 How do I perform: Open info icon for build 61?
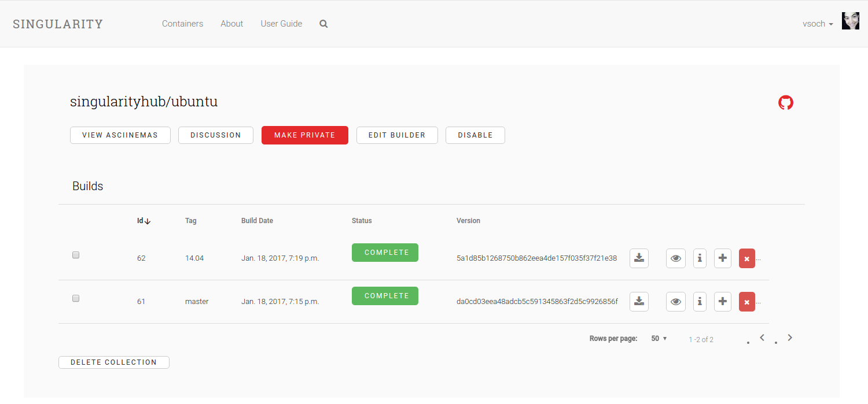coord(700,302)
